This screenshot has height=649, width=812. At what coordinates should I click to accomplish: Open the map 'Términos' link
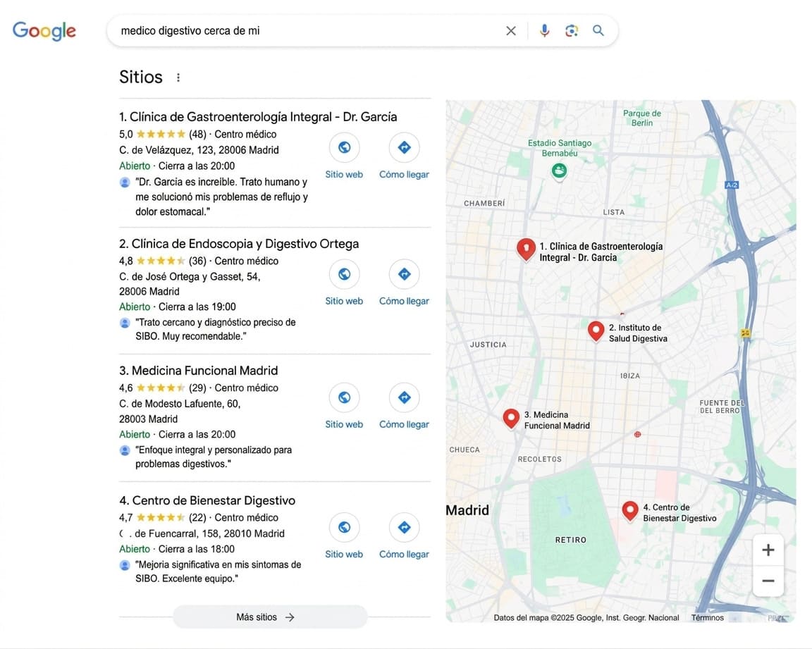tap(708, 617)
